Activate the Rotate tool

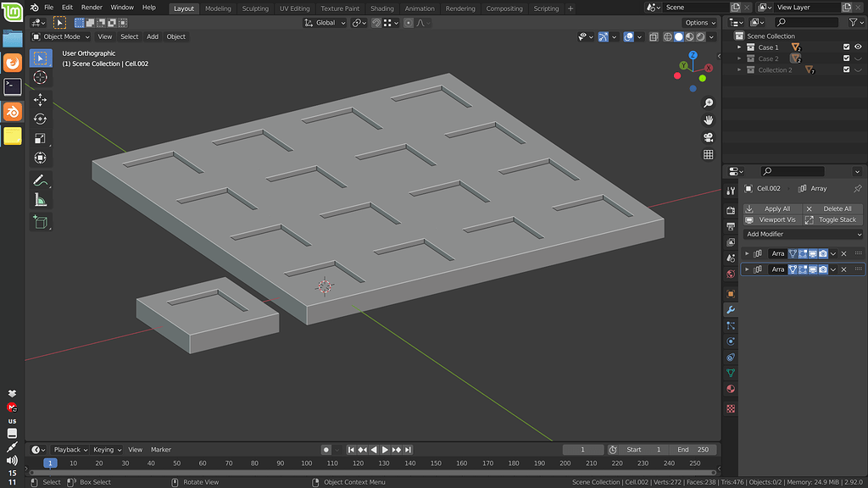coord(41,119)
